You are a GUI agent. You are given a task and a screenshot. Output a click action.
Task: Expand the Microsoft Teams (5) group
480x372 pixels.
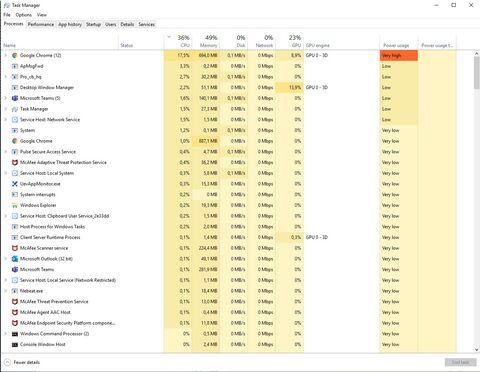[x=6, y=98]
